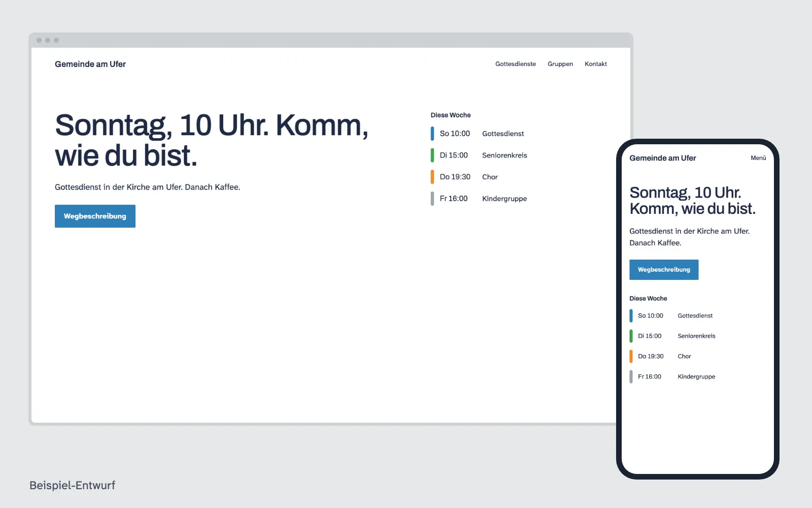Click green color bar beside desktop Di 15:00
812x508 pixels.
click(432, 155)
